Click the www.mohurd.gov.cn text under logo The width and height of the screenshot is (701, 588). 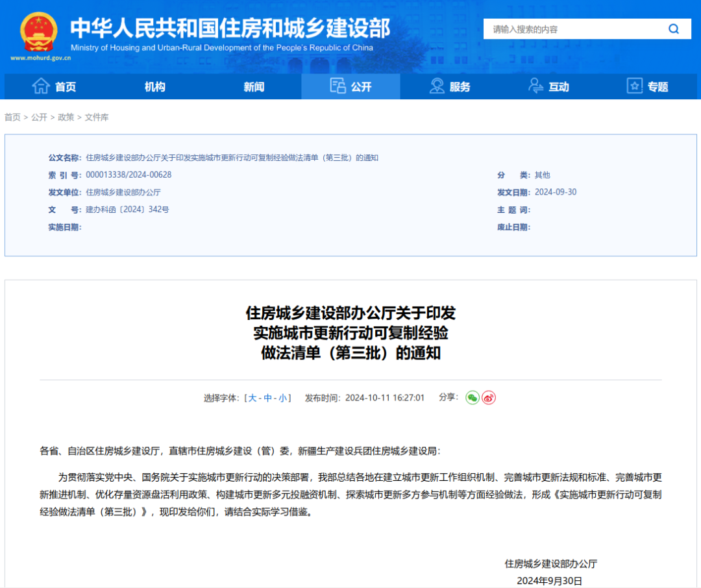pos(41,58)
